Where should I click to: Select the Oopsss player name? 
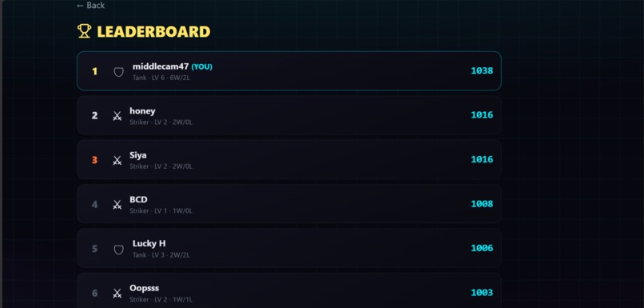[x=144, y=288]
